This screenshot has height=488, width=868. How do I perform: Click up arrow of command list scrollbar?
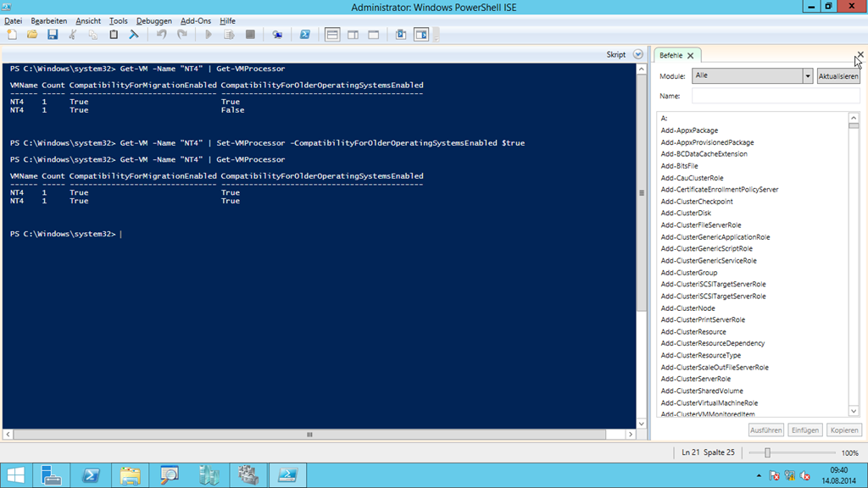854,118
